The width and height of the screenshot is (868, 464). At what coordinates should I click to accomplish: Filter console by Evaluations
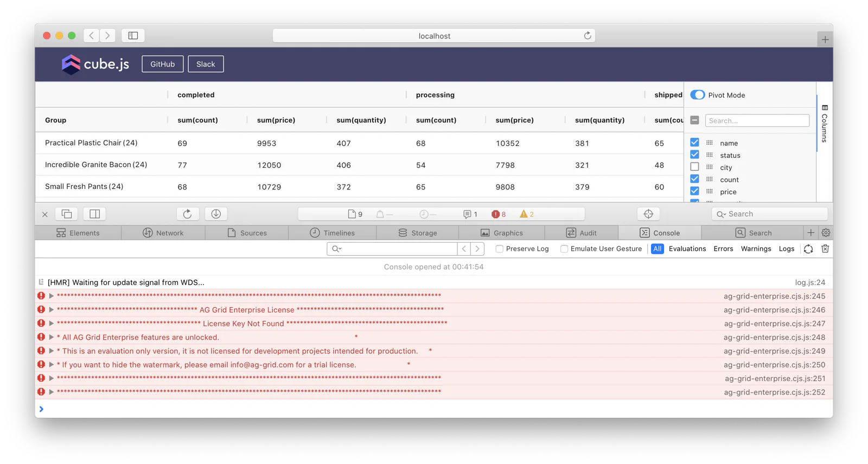pyautogui.click(x=687, y=249)
